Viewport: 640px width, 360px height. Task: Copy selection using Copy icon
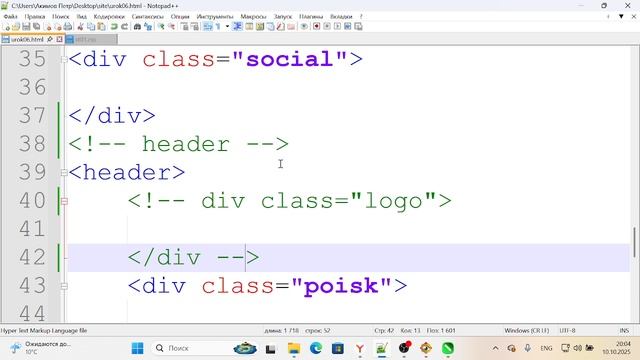tap(90, 27)
